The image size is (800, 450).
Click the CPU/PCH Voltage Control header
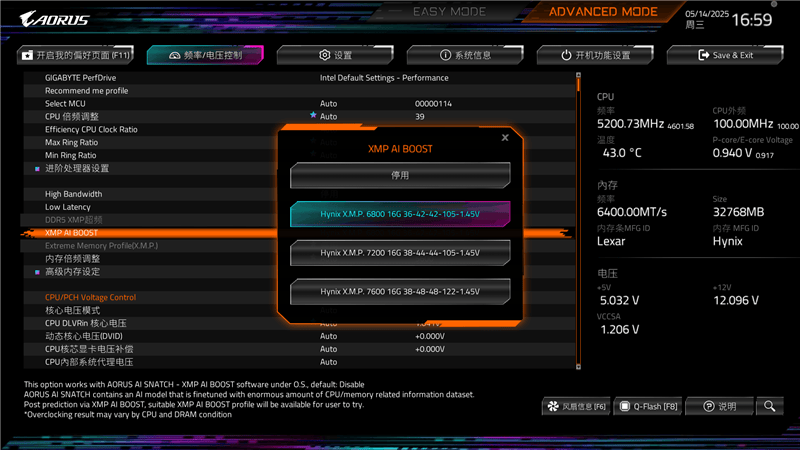point(90,297)
